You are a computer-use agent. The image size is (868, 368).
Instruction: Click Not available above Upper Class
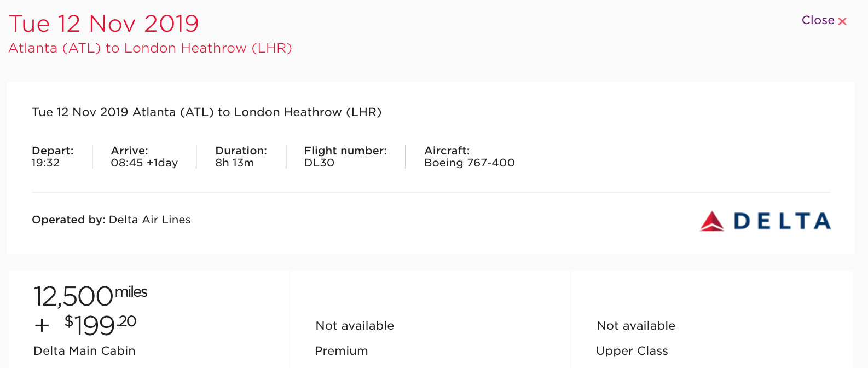pyautogui.click(x=636, y=326)
